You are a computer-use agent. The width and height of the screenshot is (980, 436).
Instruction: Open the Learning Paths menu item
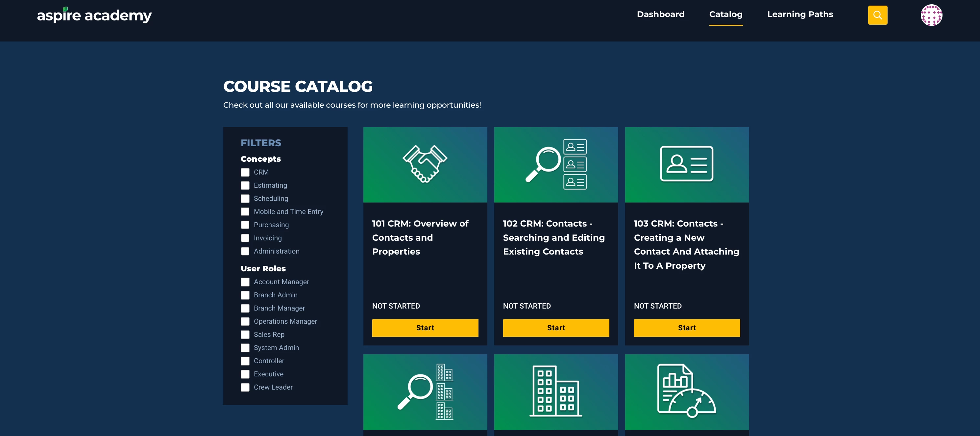(x=800, y=14)
